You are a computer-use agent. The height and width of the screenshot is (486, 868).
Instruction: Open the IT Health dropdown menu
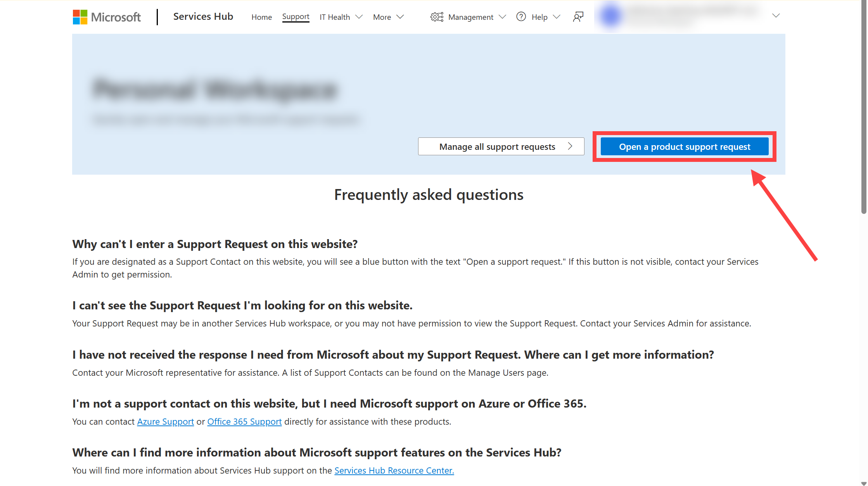click(341, 17)
